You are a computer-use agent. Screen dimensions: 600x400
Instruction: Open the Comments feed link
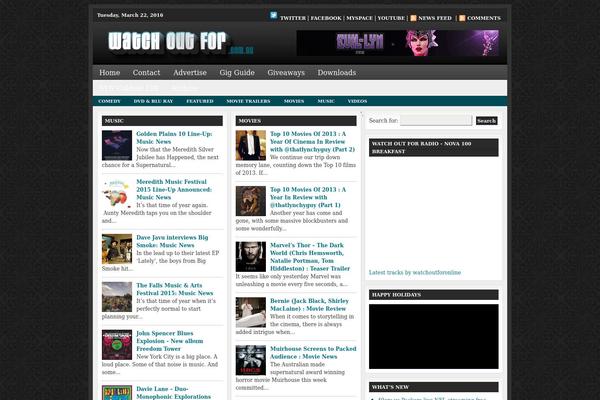(484, 18)
